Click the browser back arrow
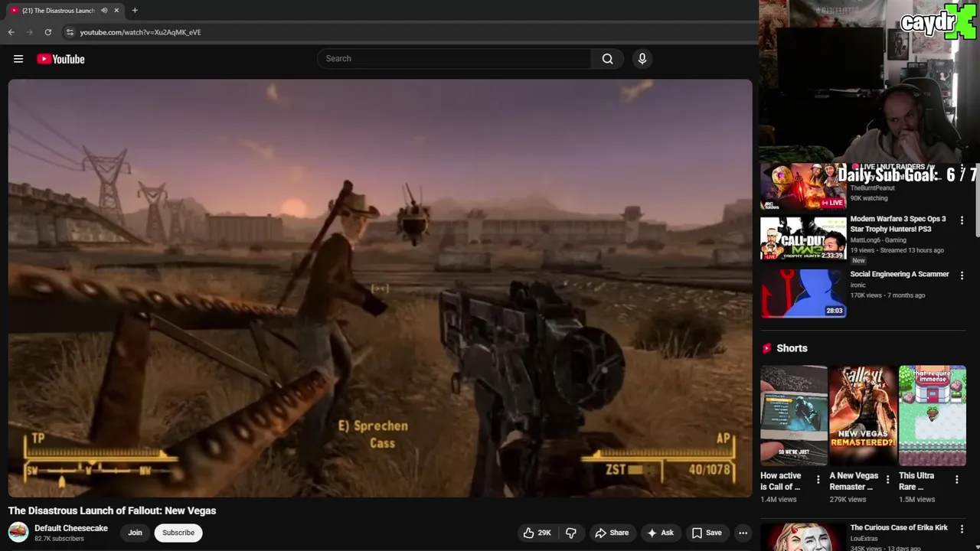 point(11,32)
